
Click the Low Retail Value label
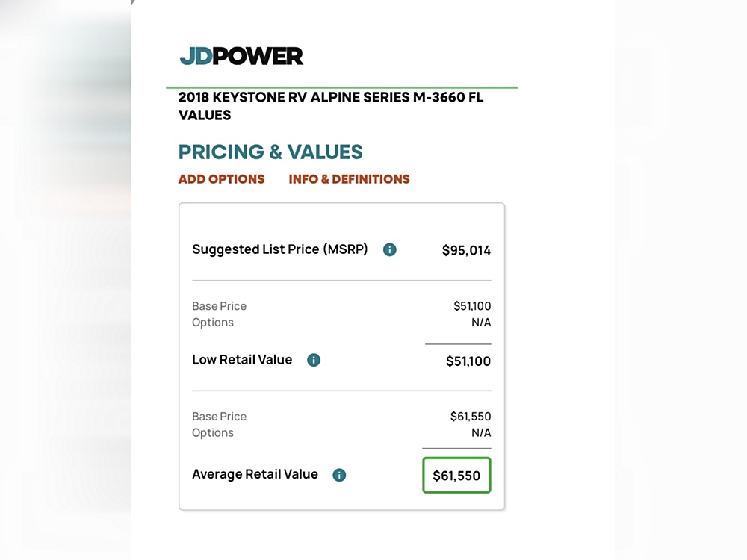pos(242,359)
